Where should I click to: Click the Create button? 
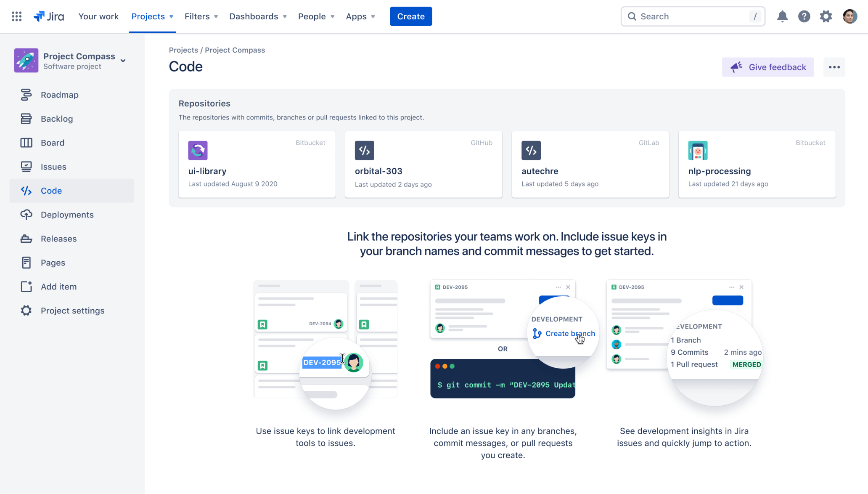click(411, 16)
